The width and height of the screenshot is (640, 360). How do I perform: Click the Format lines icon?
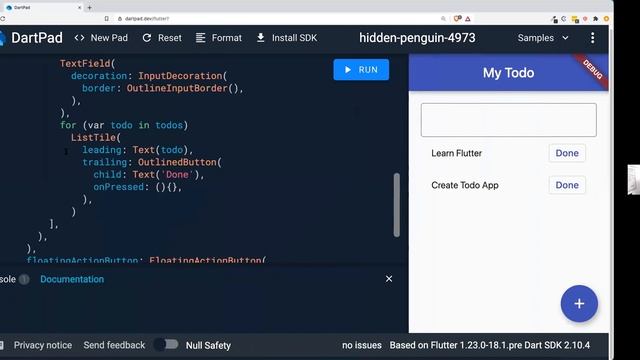pos(200,38)
